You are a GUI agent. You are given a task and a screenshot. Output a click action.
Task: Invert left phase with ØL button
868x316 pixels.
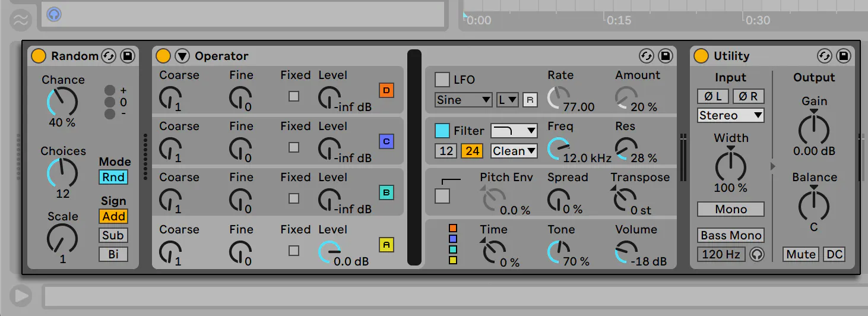714,96
